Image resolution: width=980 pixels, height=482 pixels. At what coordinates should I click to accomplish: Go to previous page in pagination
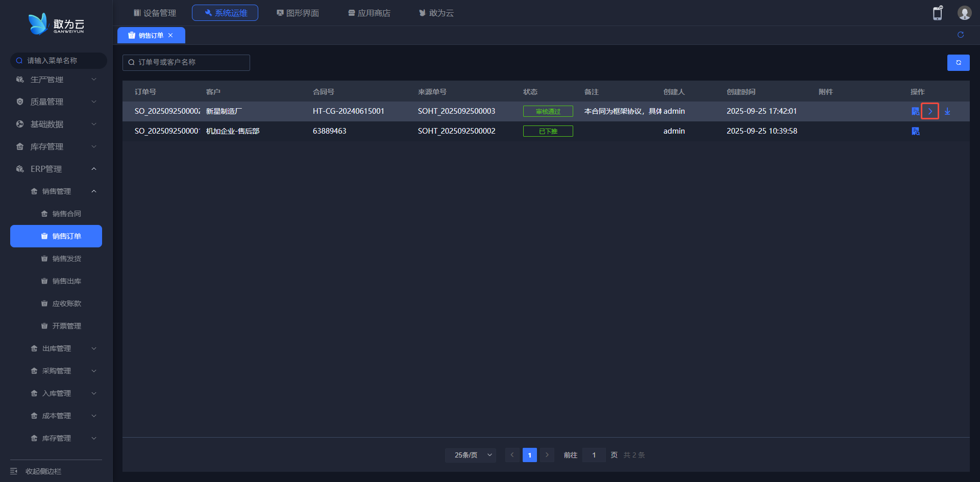click(x=512, y=455)
